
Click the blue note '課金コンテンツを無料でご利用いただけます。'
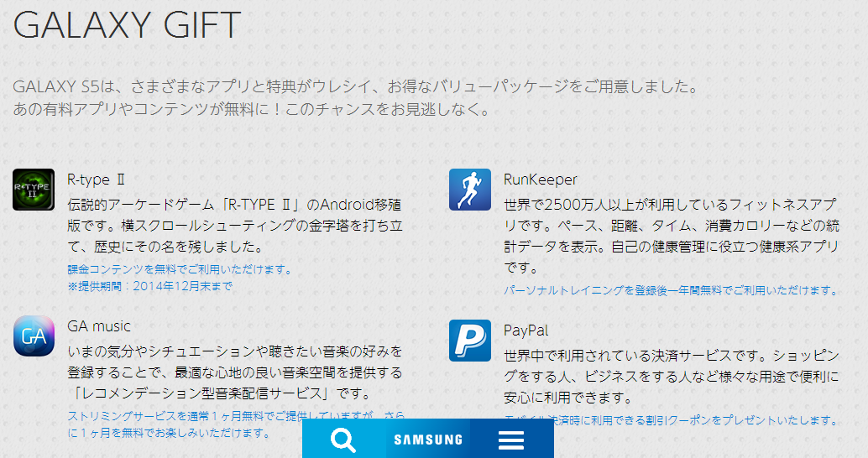point(180,269)
